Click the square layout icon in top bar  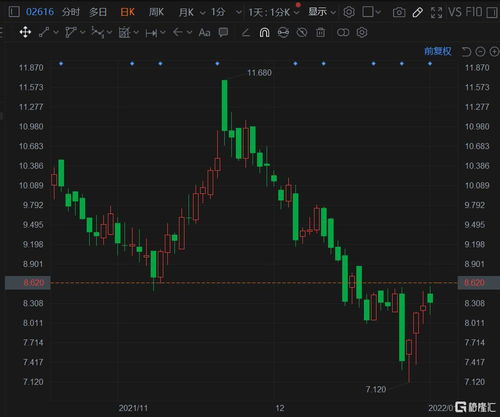tap(368, 12)
